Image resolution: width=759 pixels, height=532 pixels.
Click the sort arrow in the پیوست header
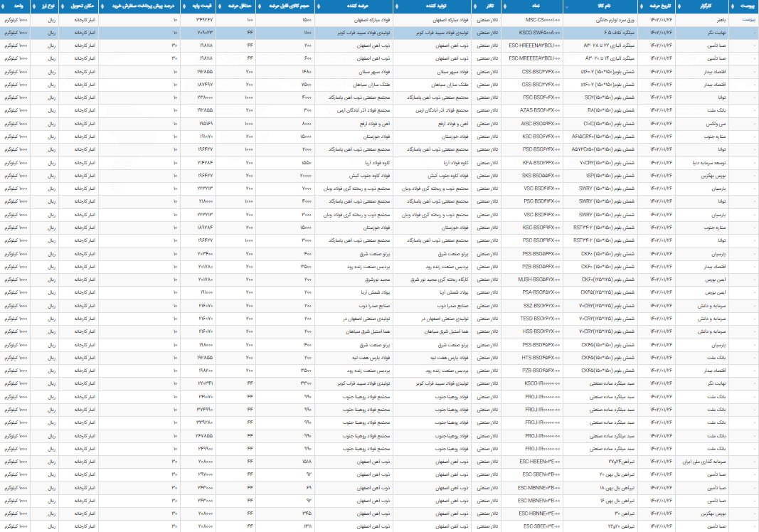tap(733, 6)
